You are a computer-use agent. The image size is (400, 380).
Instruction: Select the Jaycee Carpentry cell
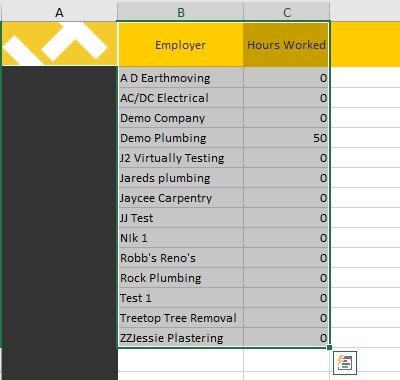[x=181, y=198]
